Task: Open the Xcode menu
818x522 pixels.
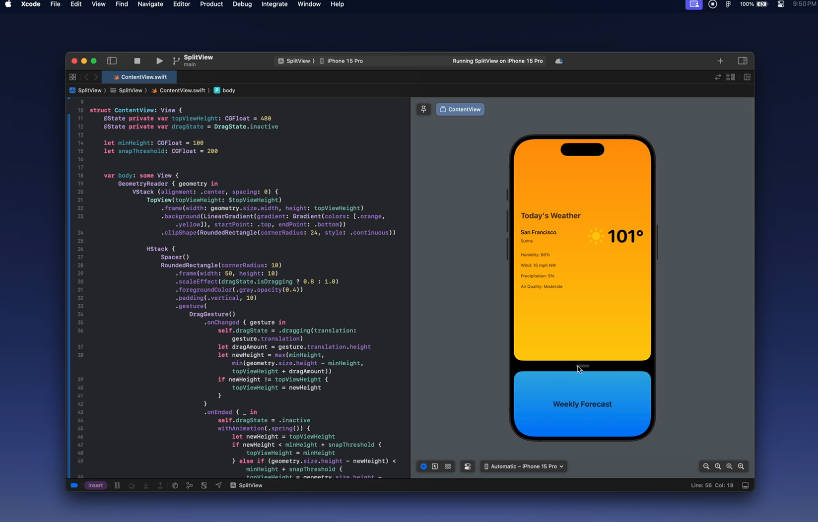Action: pos(31,4)
